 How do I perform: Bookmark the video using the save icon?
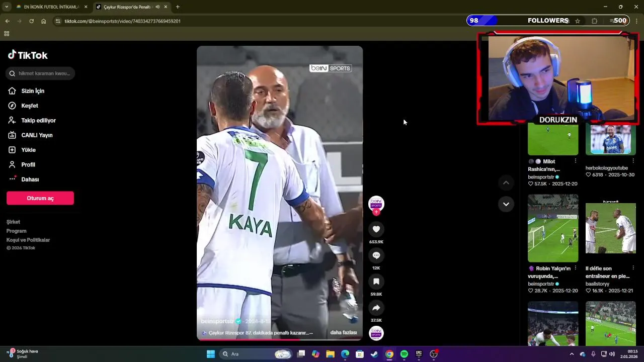376,282
